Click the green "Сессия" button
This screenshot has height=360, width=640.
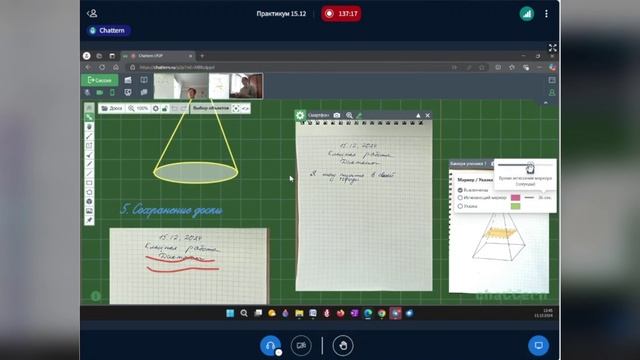point(100,80)
